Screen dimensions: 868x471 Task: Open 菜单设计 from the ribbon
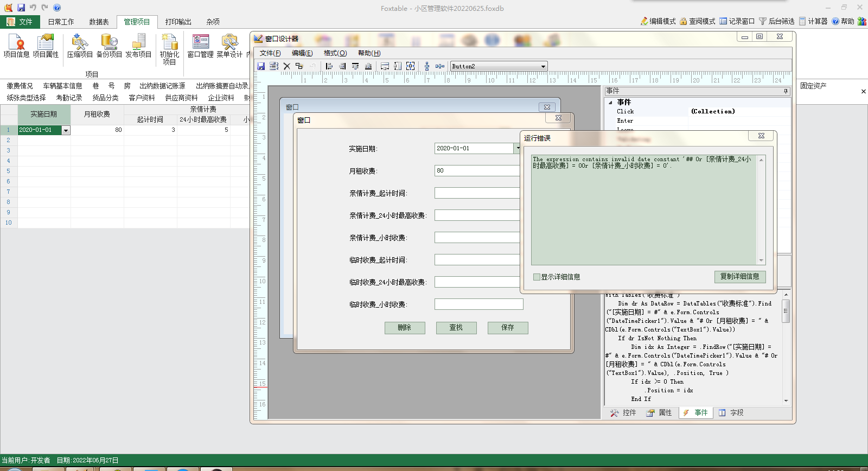(229, 46)
